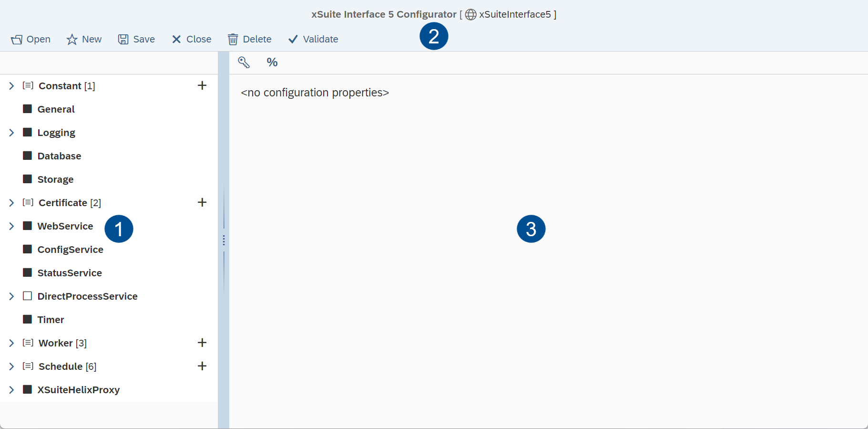This screenshot has width=868, height=429.
Task: Click the percent icon in properties toolbar
Action: 272,63
